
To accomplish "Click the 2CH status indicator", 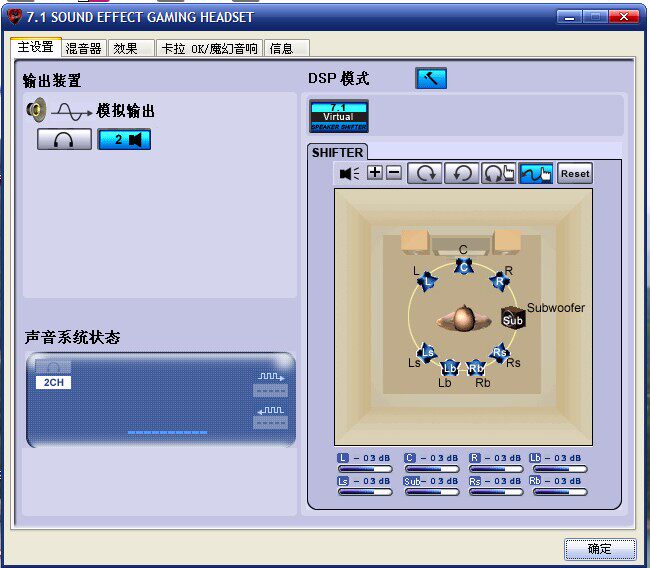I will click(x=53, y=382).
